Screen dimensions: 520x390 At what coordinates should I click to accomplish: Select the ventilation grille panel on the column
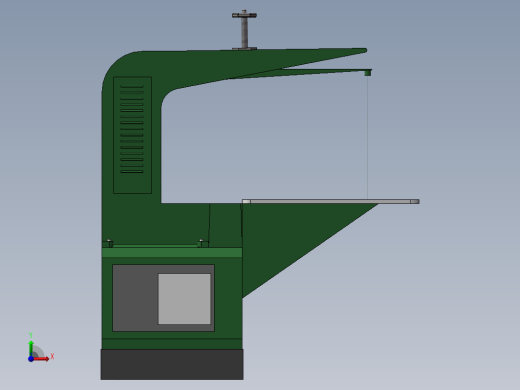point(132,135)
